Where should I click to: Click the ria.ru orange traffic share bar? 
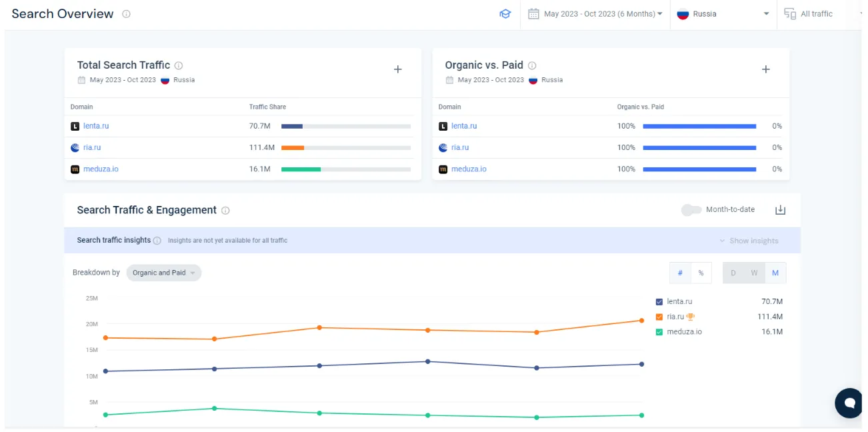(293, 148)
